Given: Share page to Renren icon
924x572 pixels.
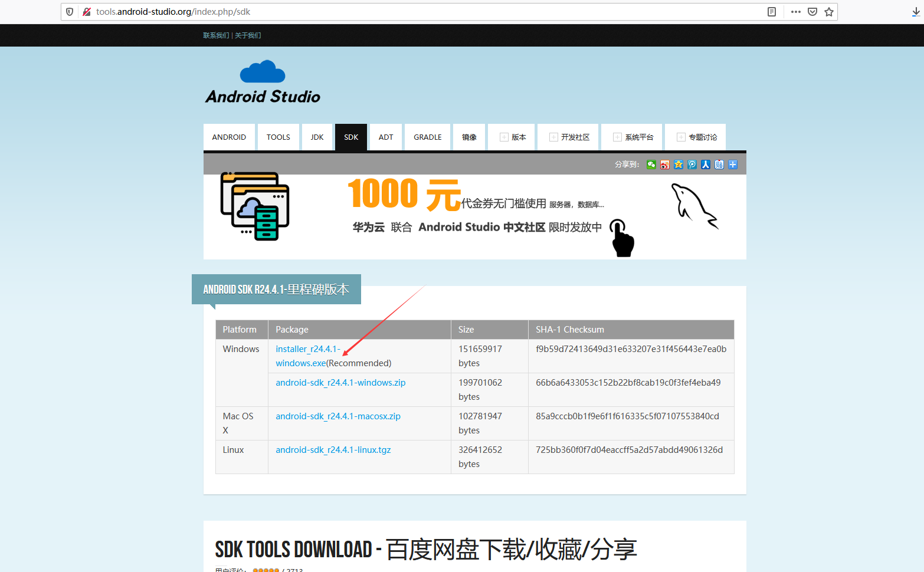Looking at the screenshot, I should click(706, 165).
